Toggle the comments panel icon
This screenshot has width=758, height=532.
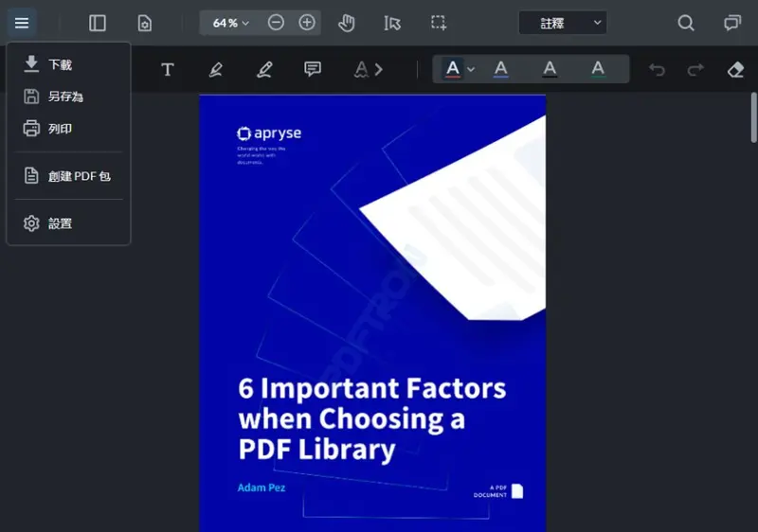click(x=732, y=23)
